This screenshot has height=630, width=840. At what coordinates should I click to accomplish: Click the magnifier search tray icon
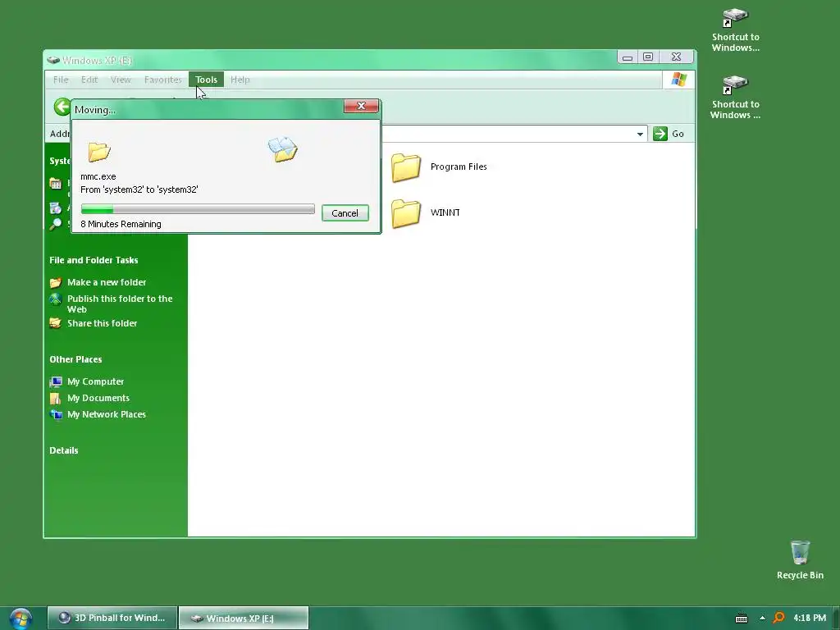779,619
